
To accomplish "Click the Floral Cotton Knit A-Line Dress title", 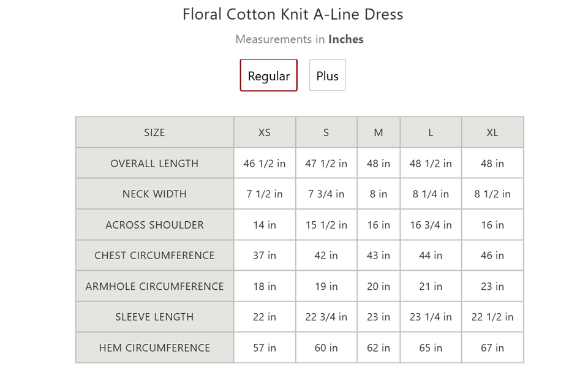I will (293, 14).
